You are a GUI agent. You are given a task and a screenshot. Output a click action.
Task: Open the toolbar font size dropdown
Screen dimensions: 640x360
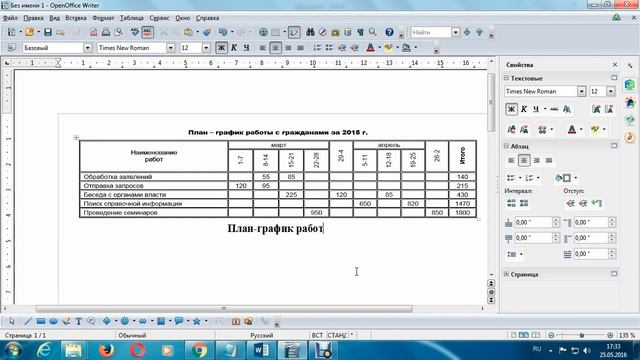pyautogui.click(x=206, y=48)
